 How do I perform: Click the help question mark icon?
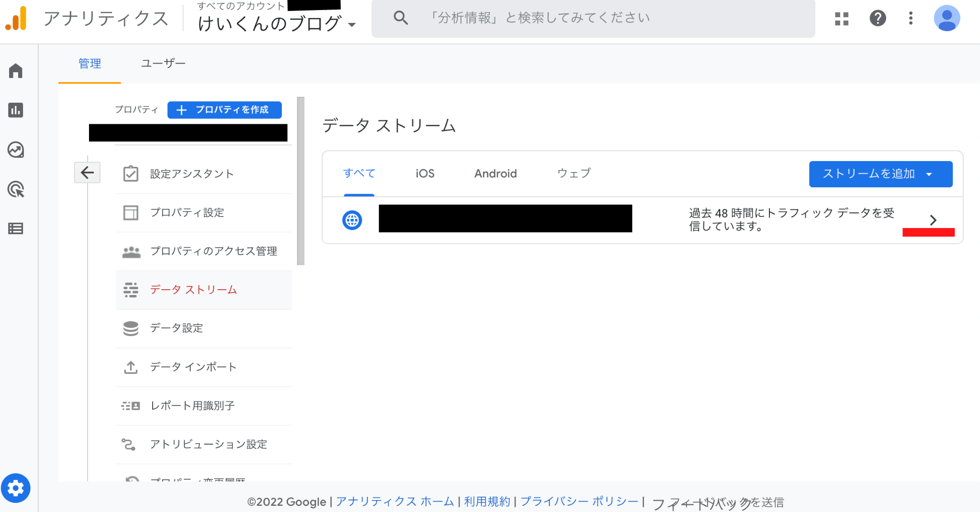pos(877,19)
